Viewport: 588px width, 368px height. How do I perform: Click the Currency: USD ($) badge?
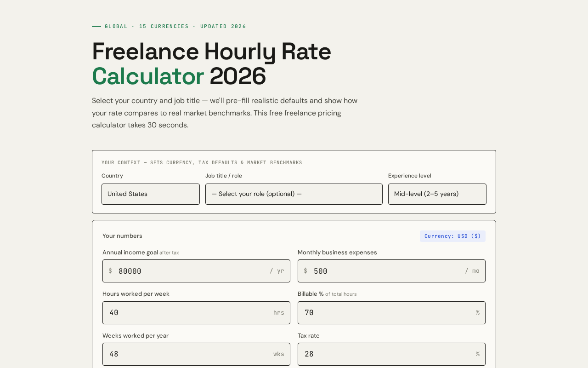pyautogui.click(x=452, y=236)
